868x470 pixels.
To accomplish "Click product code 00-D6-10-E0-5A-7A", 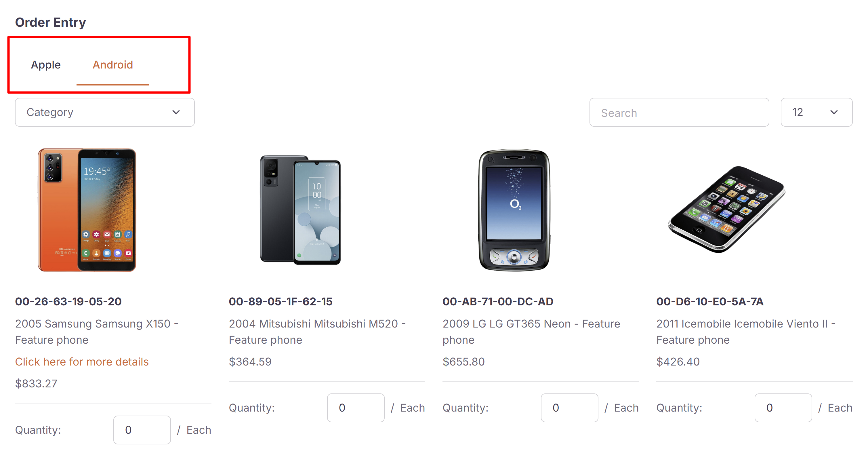I will coord(710,301).
